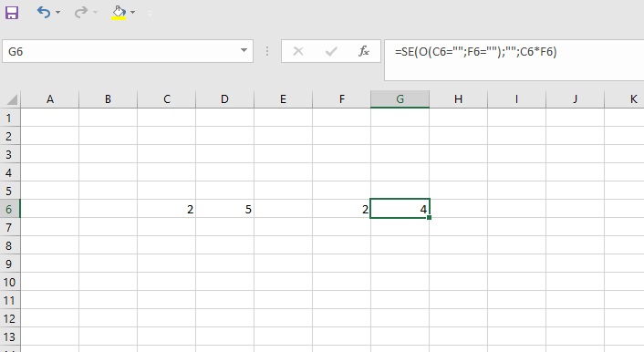Select row 12 header
Screen dimensions: 644x352
[x=10, y=318]
